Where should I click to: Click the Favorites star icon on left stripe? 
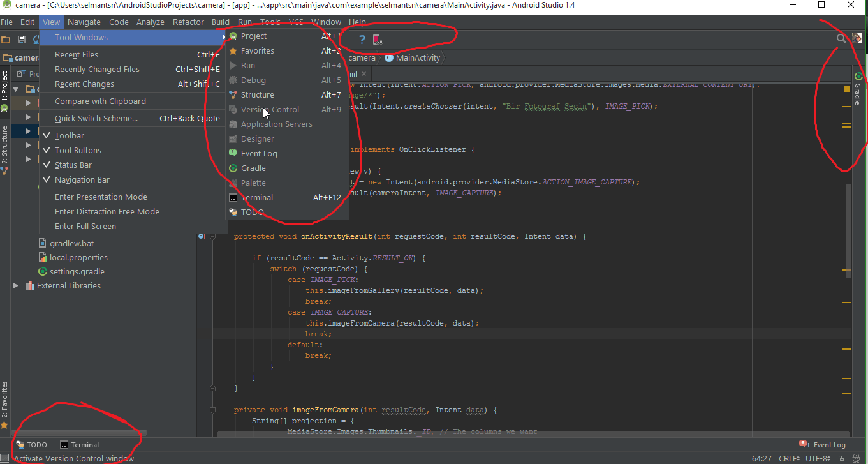(4, 424)
